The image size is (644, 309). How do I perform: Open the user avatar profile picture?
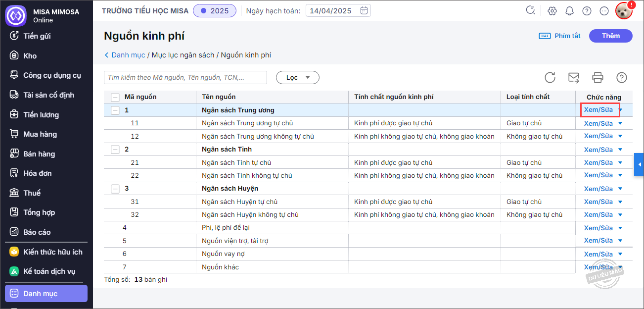(x=624, y=11)
